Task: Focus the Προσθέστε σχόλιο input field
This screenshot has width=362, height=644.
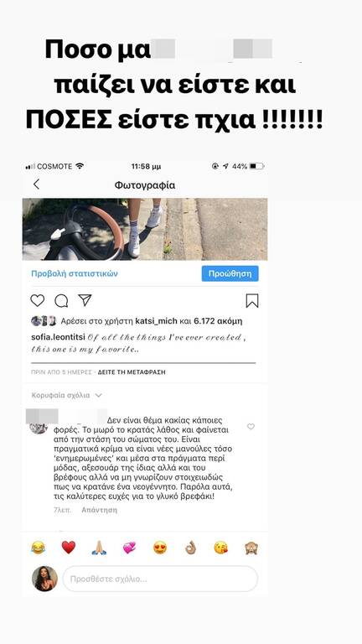Action: (160, 579)
